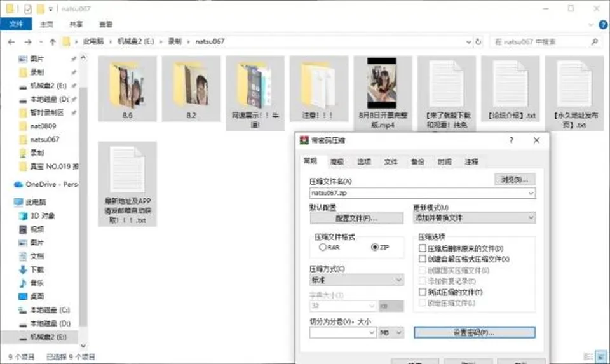The width and height of the screenshot is (610, 364).
Task: Select the 【永久地址发布页】.txt file
Action: pos(574,93)
